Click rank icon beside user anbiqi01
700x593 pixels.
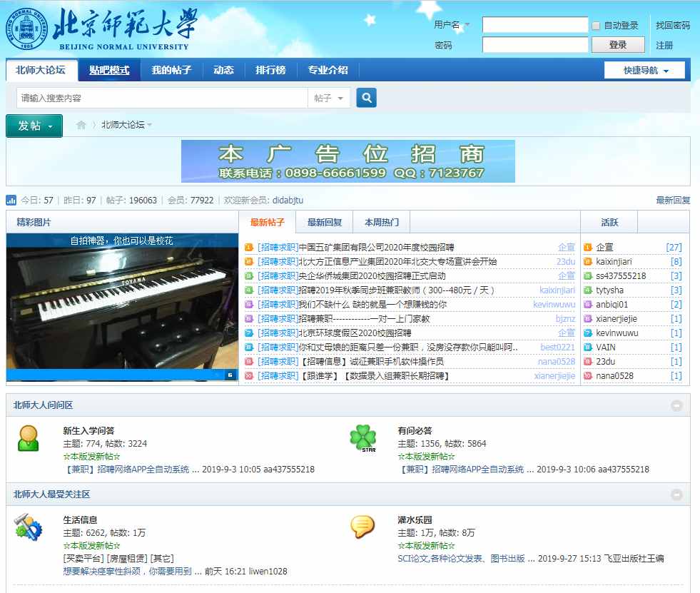[588, 305]
